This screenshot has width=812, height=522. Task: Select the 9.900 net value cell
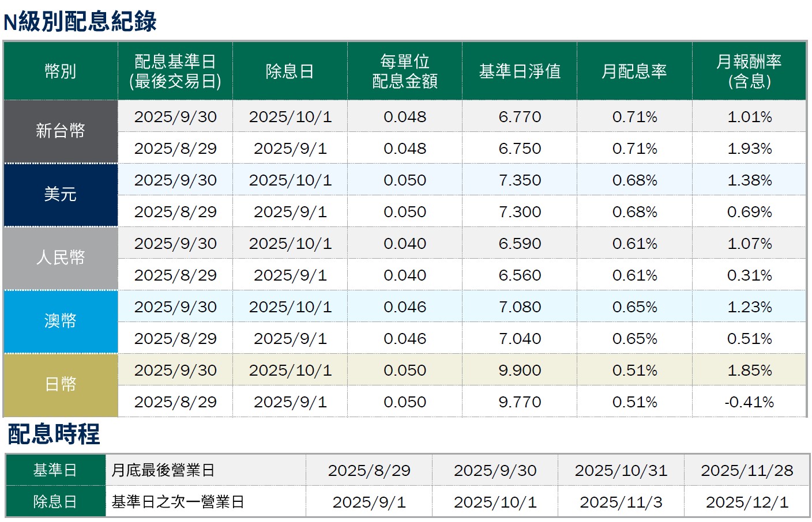[520, 370]
